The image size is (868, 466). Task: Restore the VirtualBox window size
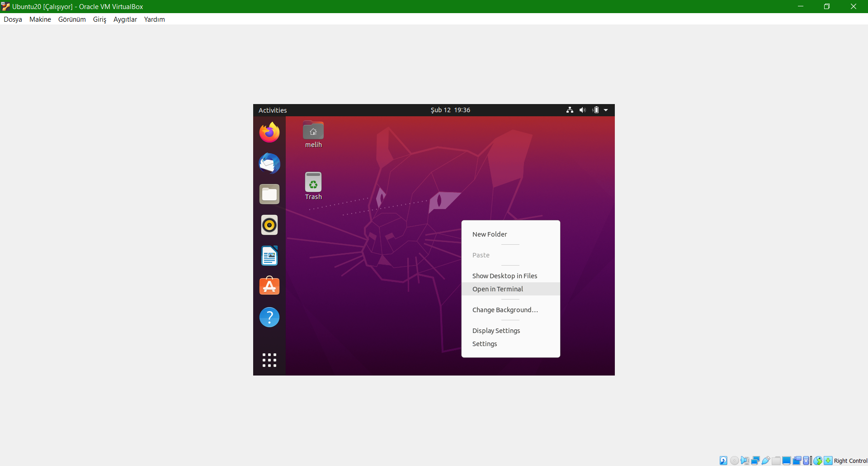point(827,6)
